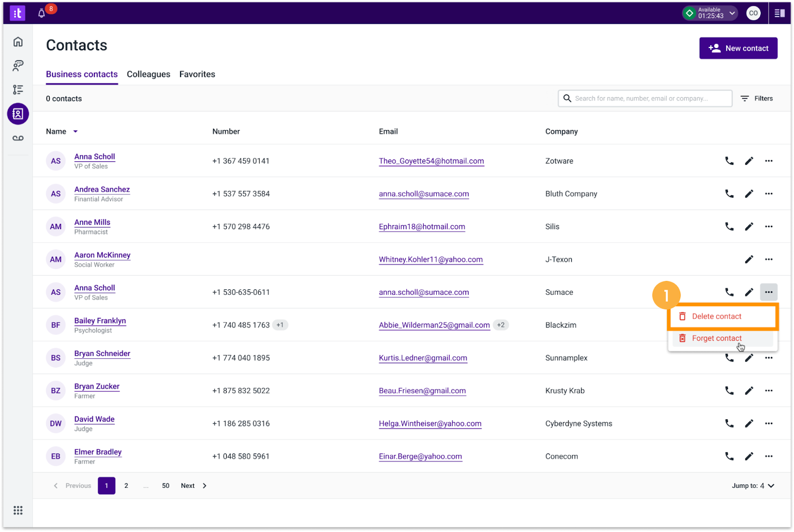Open the Jump to page dropdown
Image resolution: width=794 pixels, height=532 pixels.
tap(753, 486)
